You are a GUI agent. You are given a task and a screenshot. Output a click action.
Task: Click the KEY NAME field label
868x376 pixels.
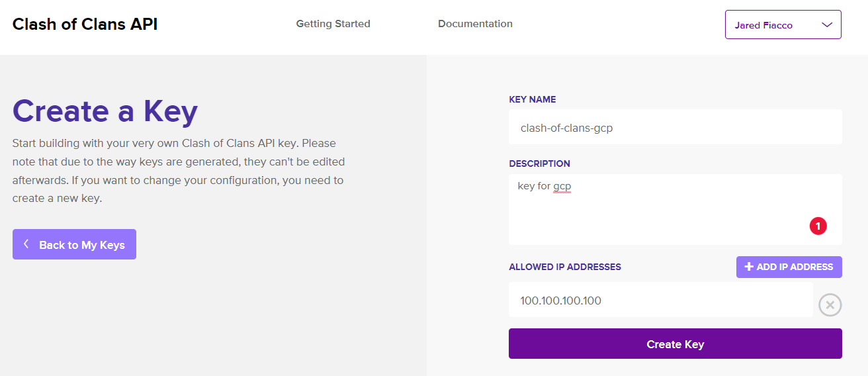coord(533,99)
